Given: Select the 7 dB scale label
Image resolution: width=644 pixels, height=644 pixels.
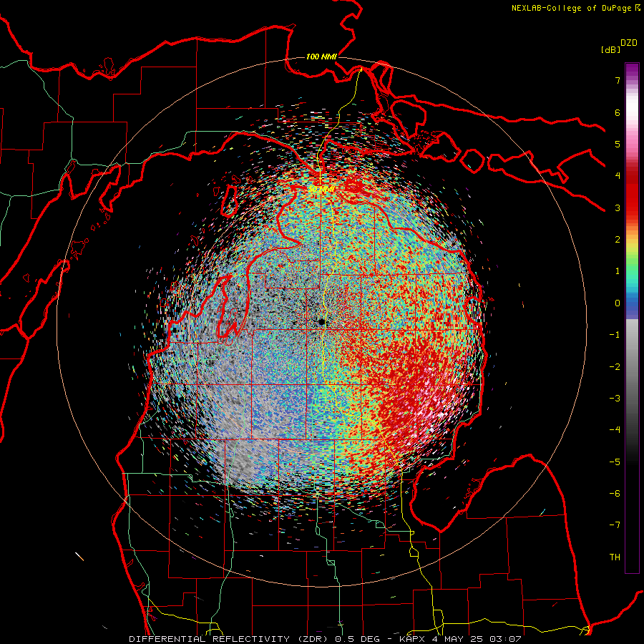Looking at the screenshot, I should (618, 80).
